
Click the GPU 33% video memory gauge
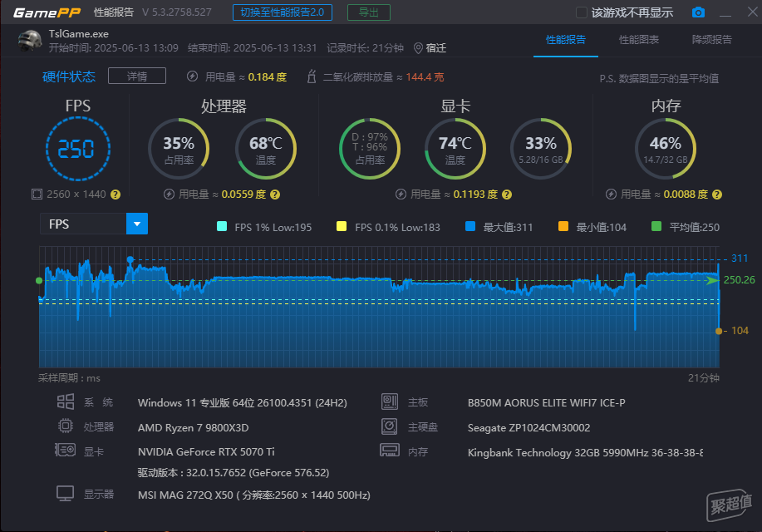tap(541, 149)
